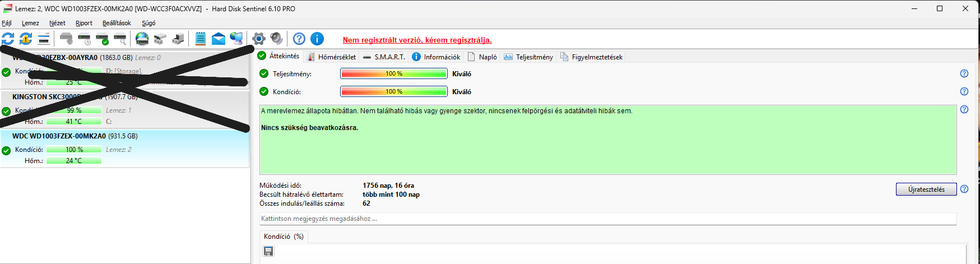Click the red registration notice link

[417, 40]
